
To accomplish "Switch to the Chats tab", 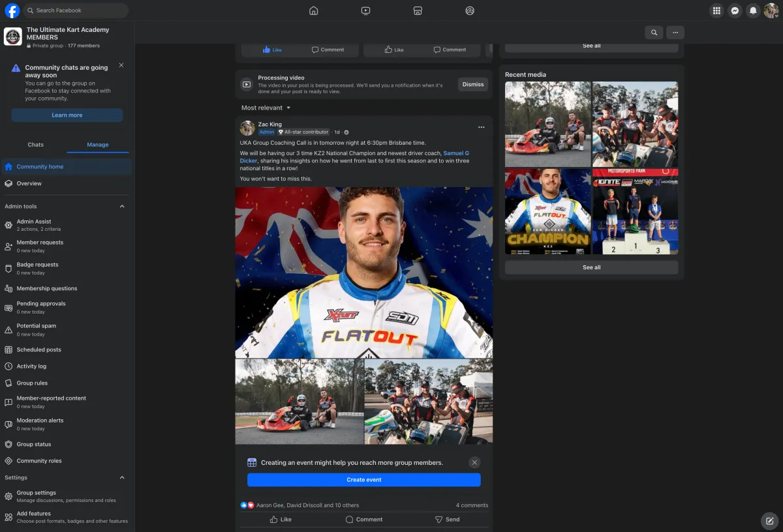I will coord(36,145).
